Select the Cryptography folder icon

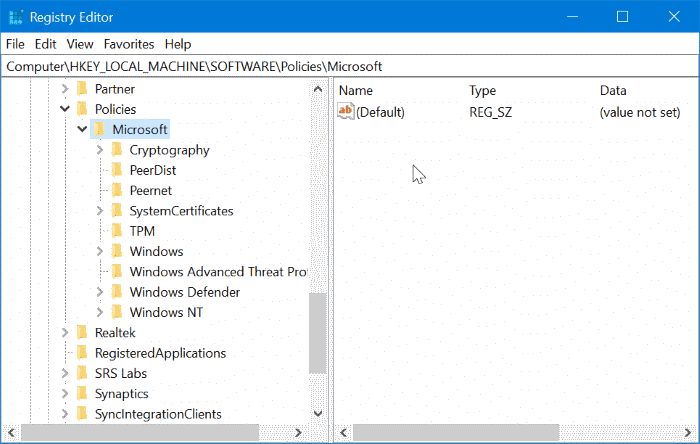point(117,150)
